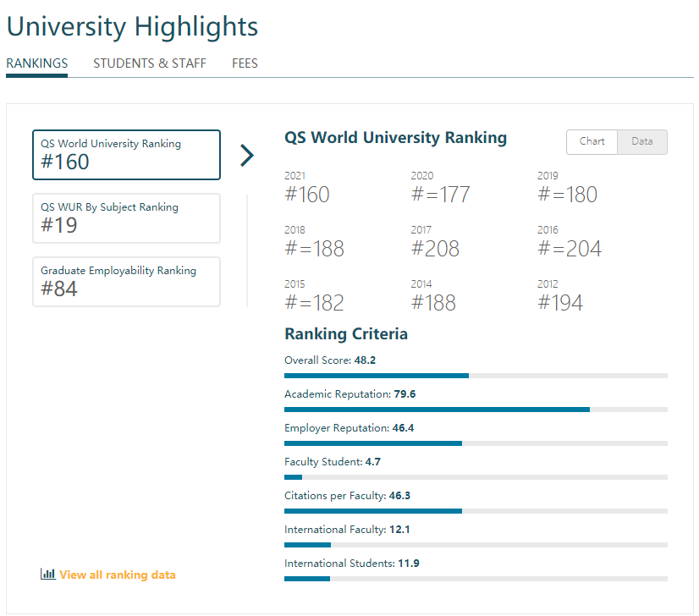The width and height of the screenshot is (699, 616).
Task: Click the 2012 rank #194
Action: tap(560, 303)
